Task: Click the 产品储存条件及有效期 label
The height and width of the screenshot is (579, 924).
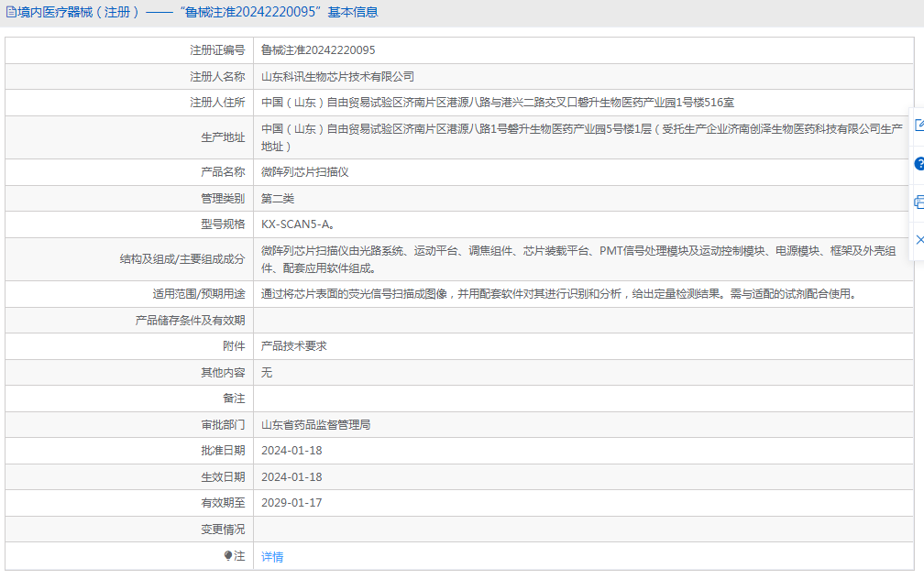Action: pyautogui.click(x=190, y=321)
